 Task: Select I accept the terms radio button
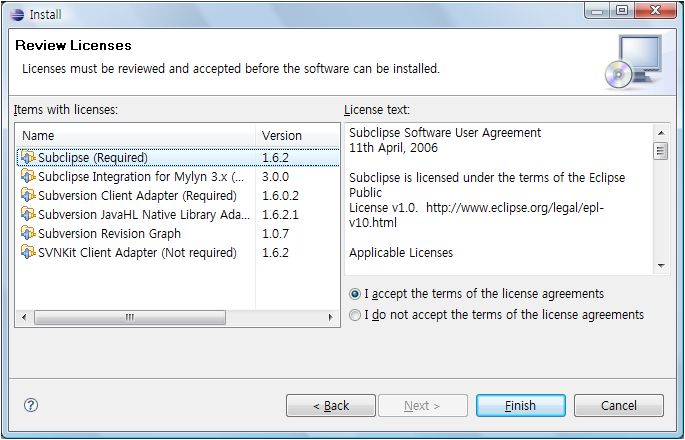(x=355, y=294)
